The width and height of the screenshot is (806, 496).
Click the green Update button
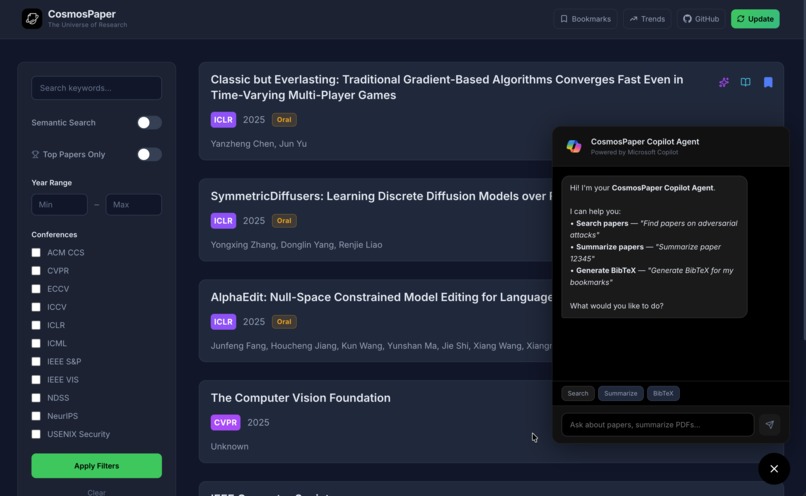click(x=755, y=19)
